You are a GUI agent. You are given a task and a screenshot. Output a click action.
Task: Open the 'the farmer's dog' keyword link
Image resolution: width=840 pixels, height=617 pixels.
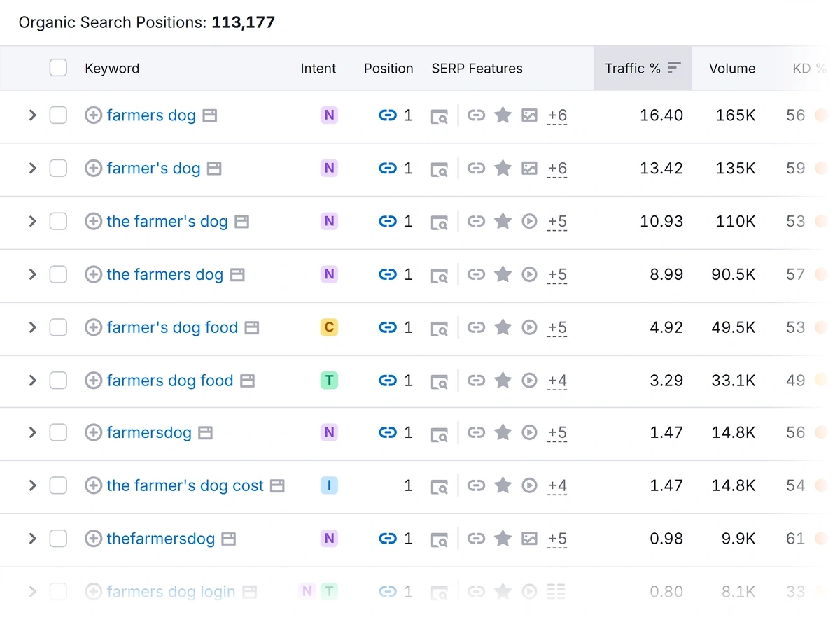(167, 222)
